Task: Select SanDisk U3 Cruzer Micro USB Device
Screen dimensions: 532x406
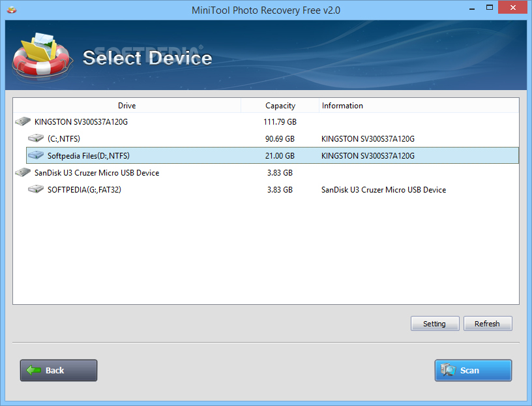Action: 266,172
